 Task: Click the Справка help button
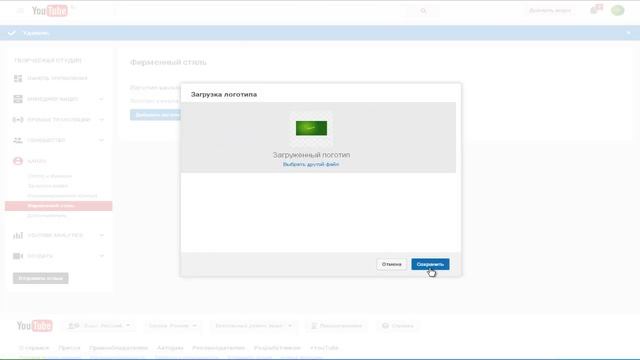(x=398, y=326)
